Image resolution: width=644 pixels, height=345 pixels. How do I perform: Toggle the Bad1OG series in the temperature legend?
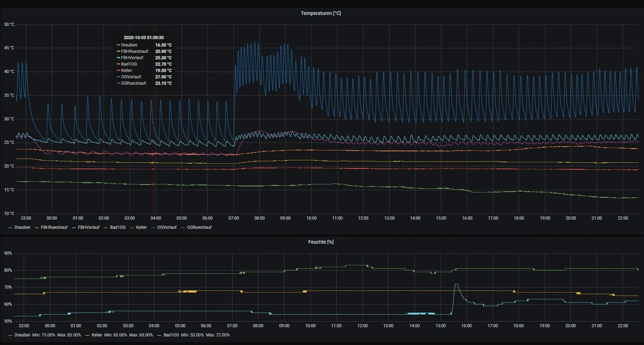pyautogui.click(x=118, y=227)
